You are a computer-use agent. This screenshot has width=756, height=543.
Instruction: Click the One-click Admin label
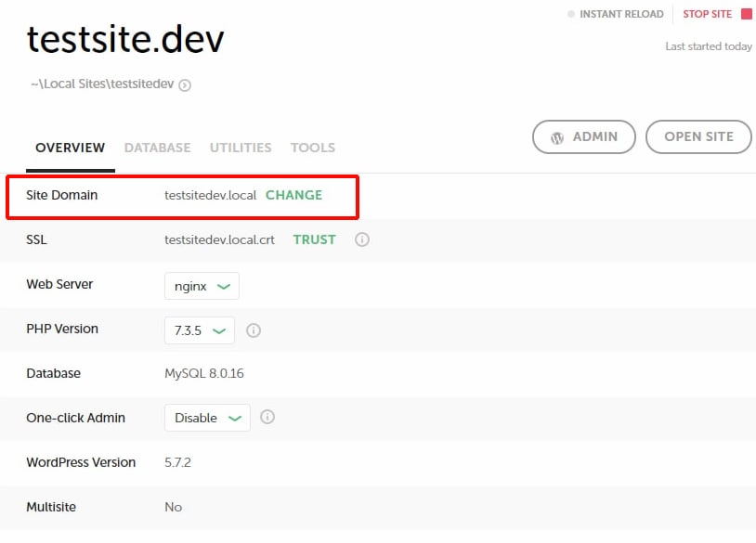pyautogui.click(x=76, y=418)
